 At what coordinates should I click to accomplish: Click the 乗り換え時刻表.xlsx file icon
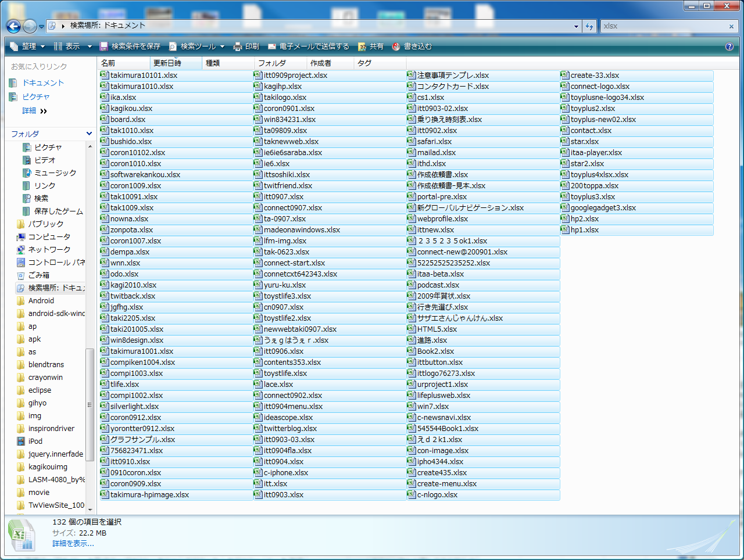pyautogui.click(x=412, y=119)
